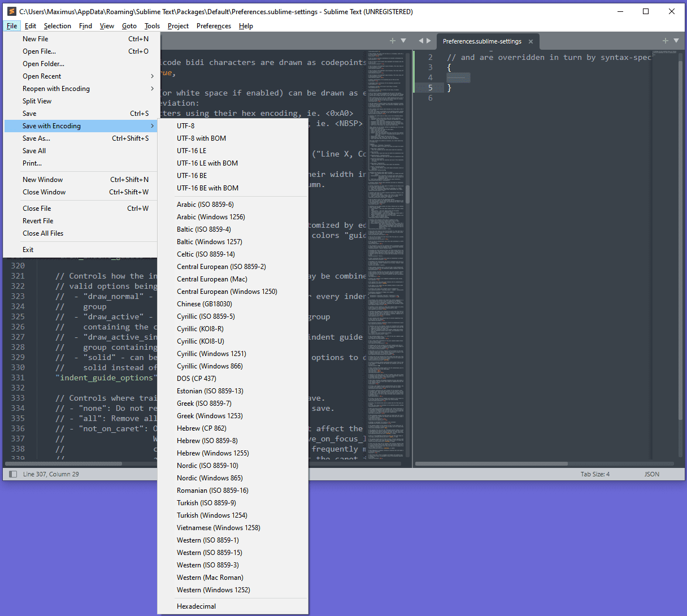Select Celtic (ISO 8859-14) encoding
This screenshot has height=616, width=687.
pos(233,254)
